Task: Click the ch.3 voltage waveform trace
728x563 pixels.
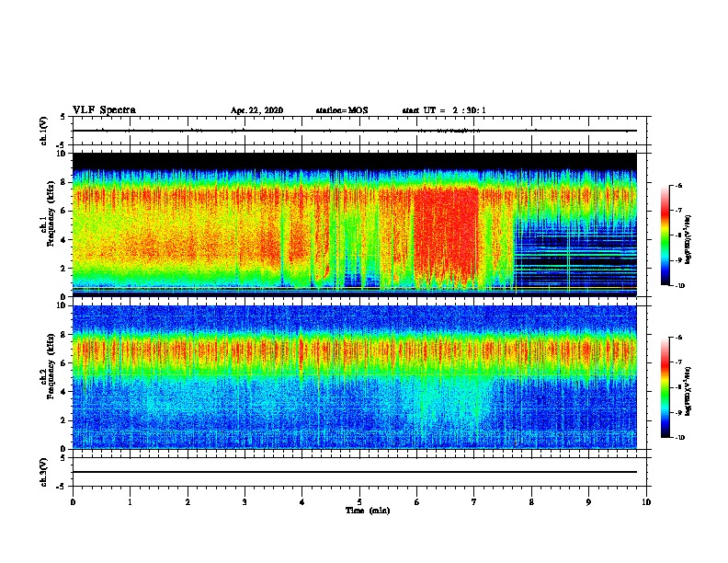Action: point(355,472)
